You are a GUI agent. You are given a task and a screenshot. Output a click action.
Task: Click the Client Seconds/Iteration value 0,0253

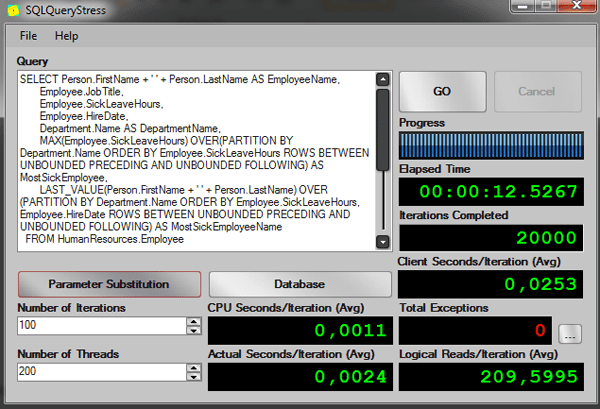click(x=540, y=284)
